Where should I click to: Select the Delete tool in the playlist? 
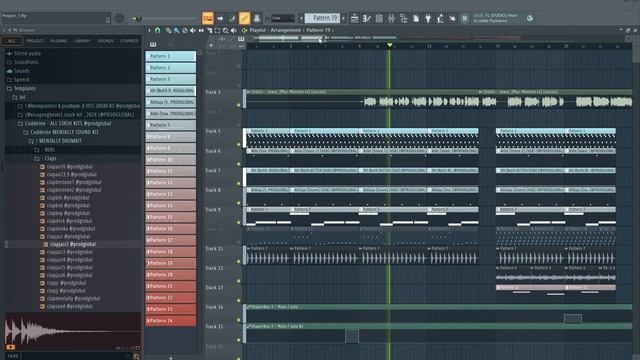point(184,30)
